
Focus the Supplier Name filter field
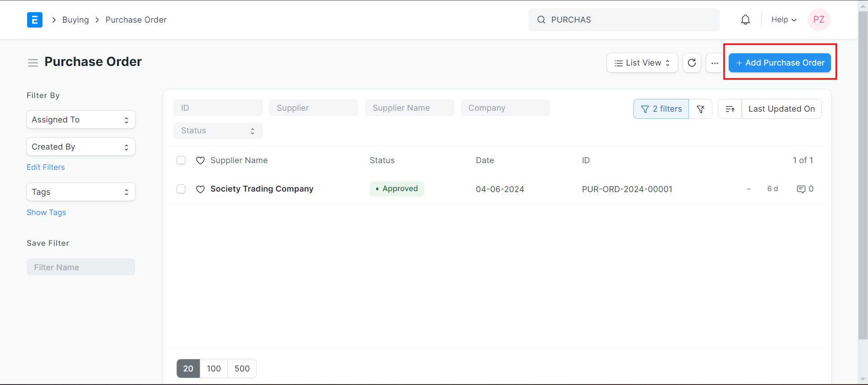(410, 108)
